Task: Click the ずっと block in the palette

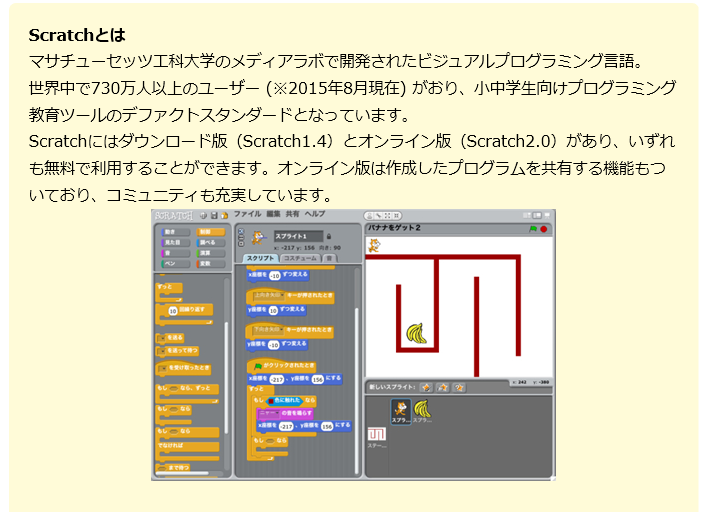Action: tap(169, 293)
